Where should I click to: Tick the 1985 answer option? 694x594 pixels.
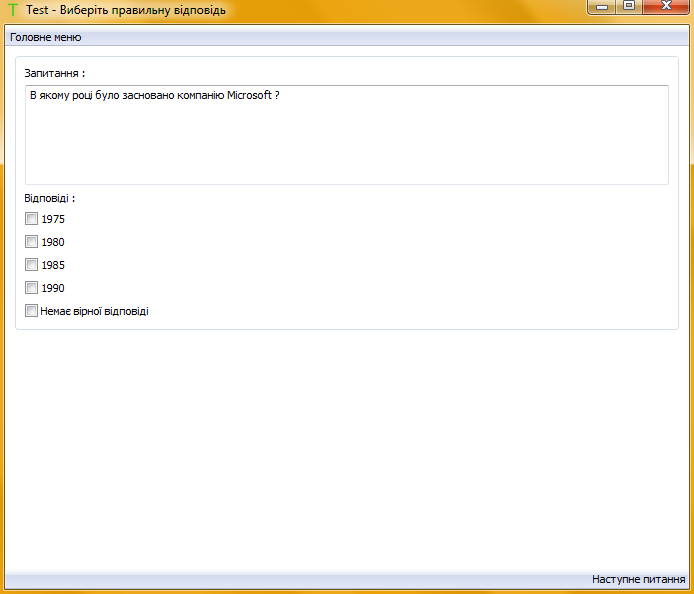click(31, 265)
